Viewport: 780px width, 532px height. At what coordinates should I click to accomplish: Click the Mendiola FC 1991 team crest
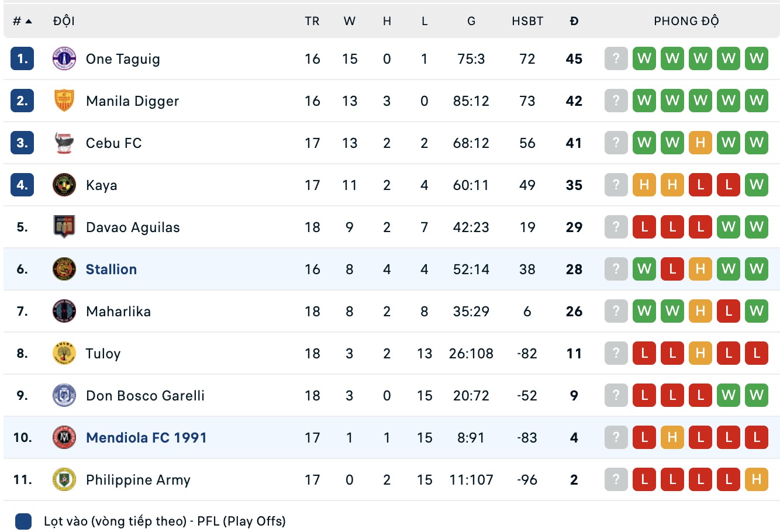[x=64, y=437]
